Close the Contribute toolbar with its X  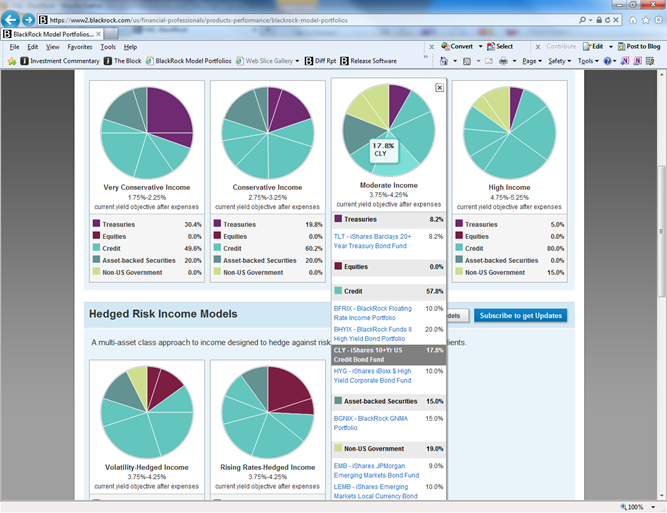pyautogui.click(x=538, y=47)
